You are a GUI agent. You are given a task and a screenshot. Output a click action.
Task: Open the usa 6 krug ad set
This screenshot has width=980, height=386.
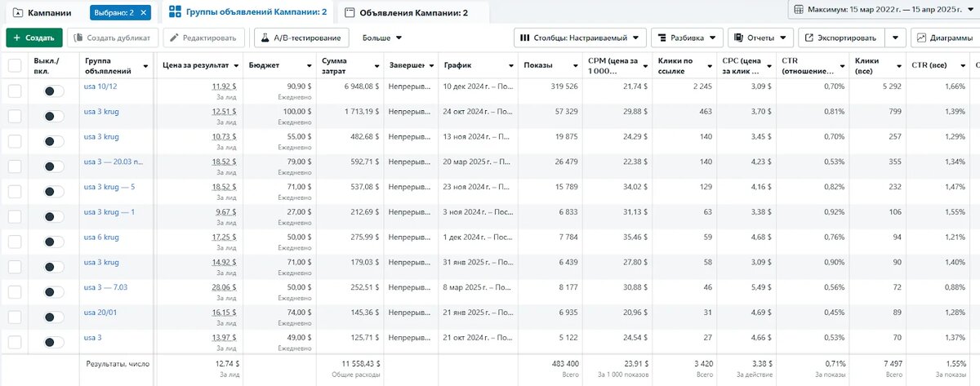[x=101, y=237]
